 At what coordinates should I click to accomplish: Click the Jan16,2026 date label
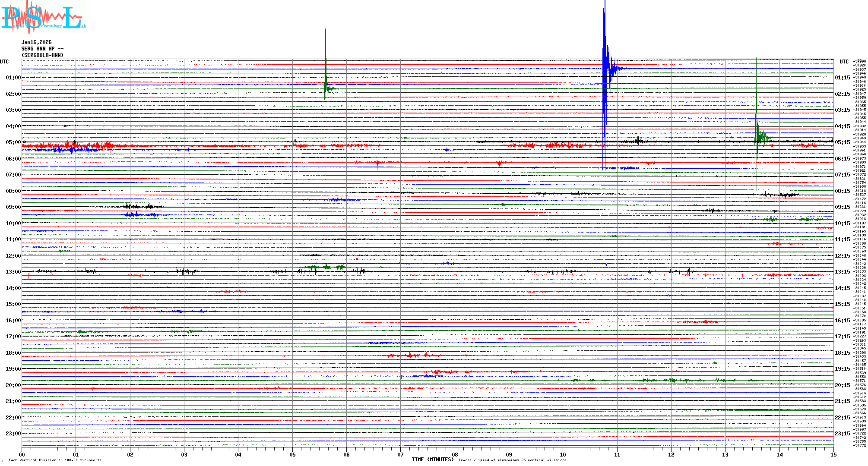(x=36, y=42)
